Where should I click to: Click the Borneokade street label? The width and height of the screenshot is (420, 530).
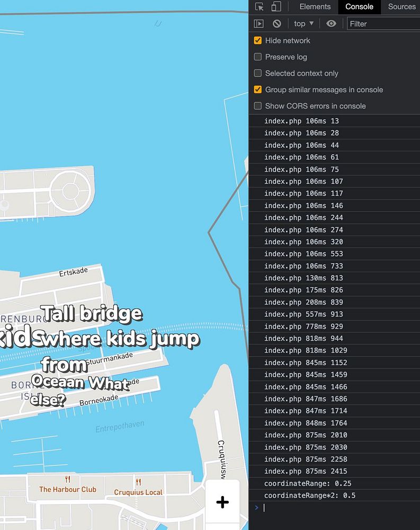tap(99, 400)
